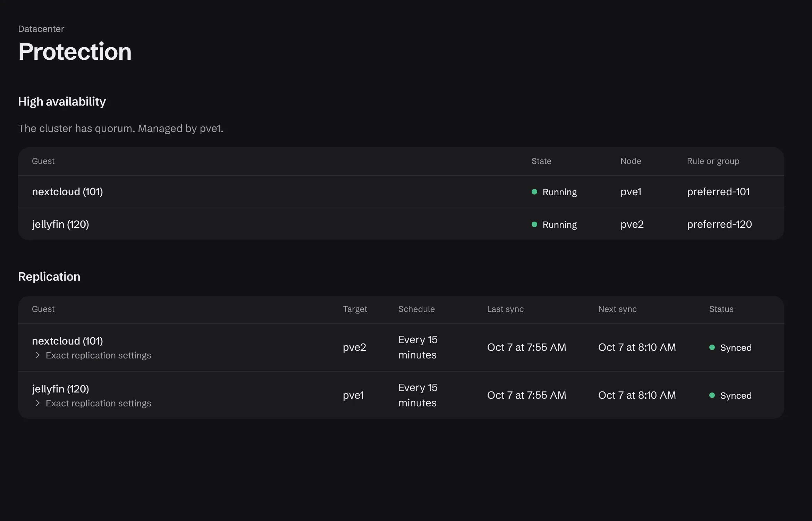Click the cluster quorum status message
812x521 pixels.
coord(120,129)
